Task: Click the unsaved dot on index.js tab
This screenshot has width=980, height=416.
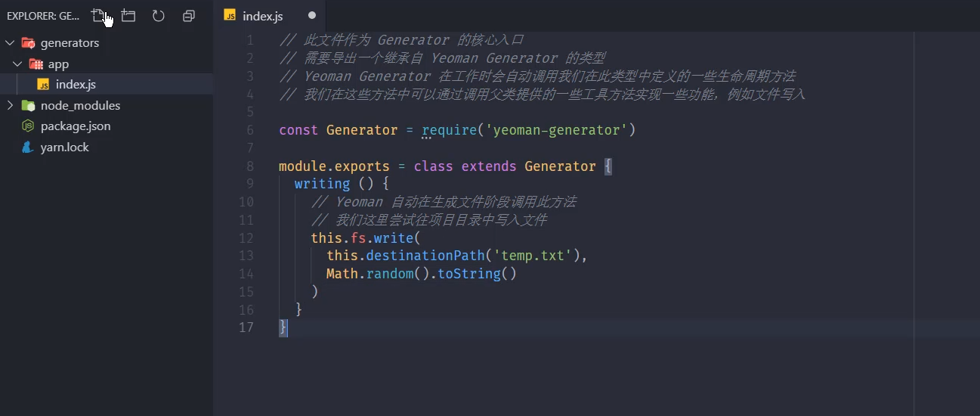Action: [312, 15]
